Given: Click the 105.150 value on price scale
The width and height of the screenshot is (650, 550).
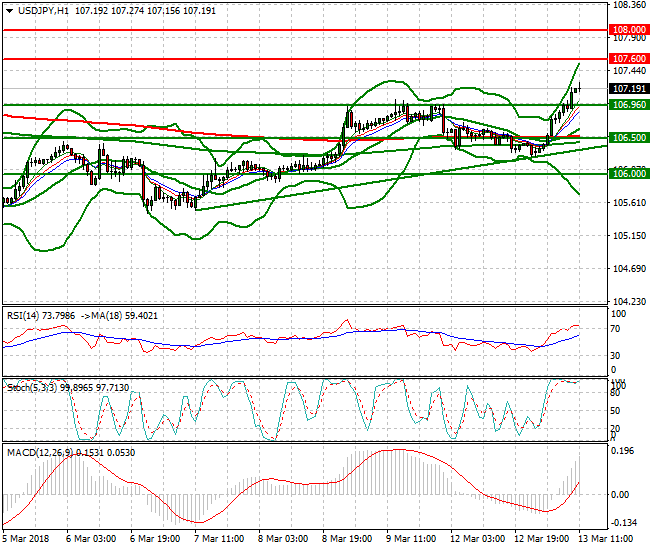Looking at the screenshot, I should click(627, 236).
